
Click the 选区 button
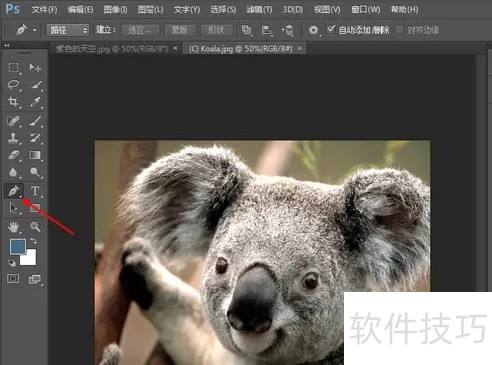(x=140, y=30)
